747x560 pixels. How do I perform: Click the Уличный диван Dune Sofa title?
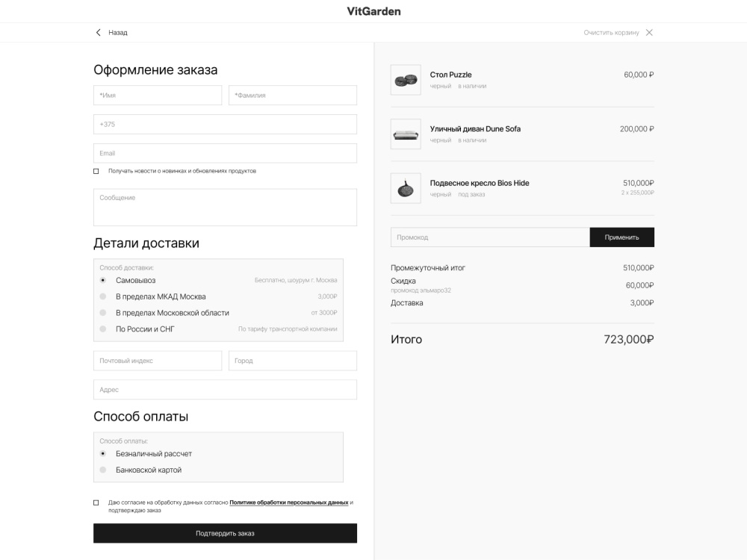tap(475, 129)
